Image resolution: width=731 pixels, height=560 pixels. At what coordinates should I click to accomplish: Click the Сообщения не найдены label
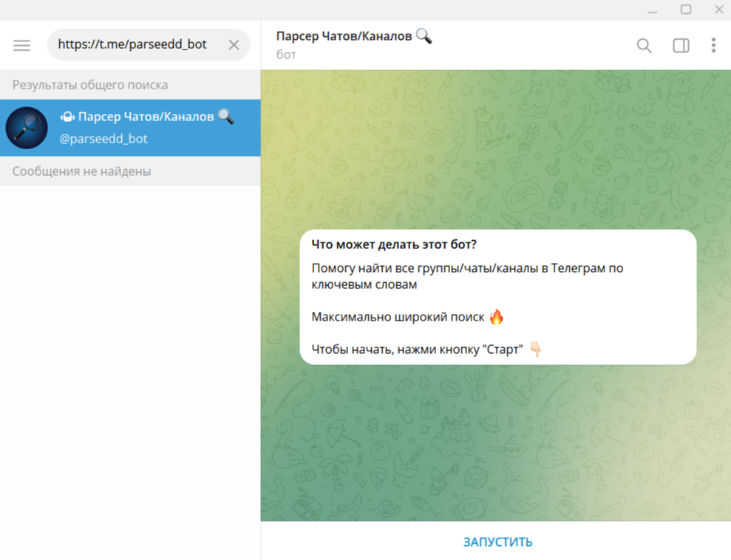tap(81, 171)
